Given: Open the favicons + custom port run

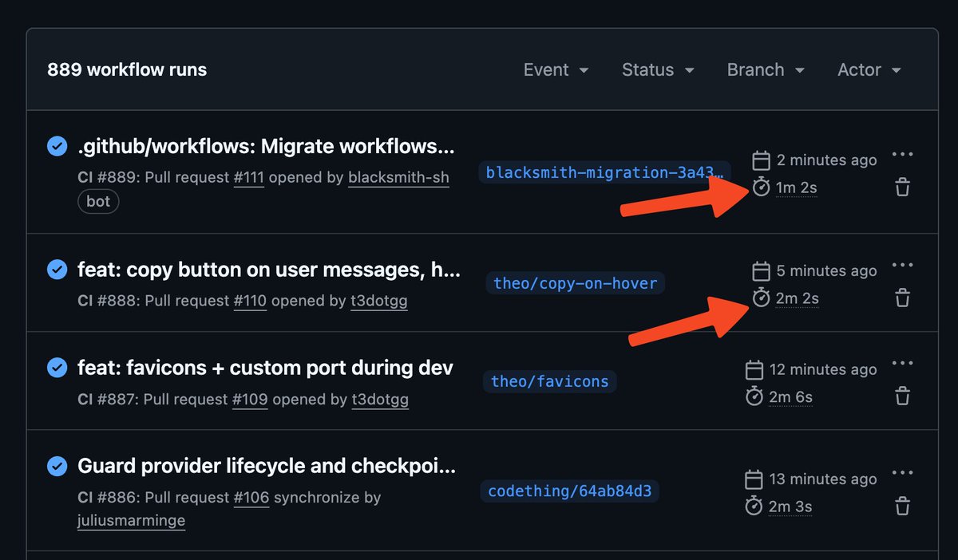Looking at the screenshot, I should 265,368.
